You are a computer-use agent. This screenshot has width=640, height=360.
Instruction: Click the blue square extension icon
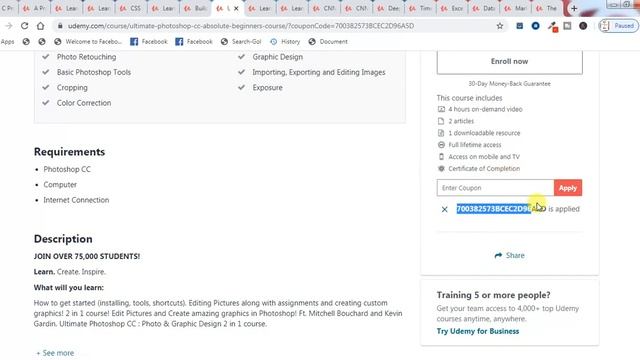(520, 26)
